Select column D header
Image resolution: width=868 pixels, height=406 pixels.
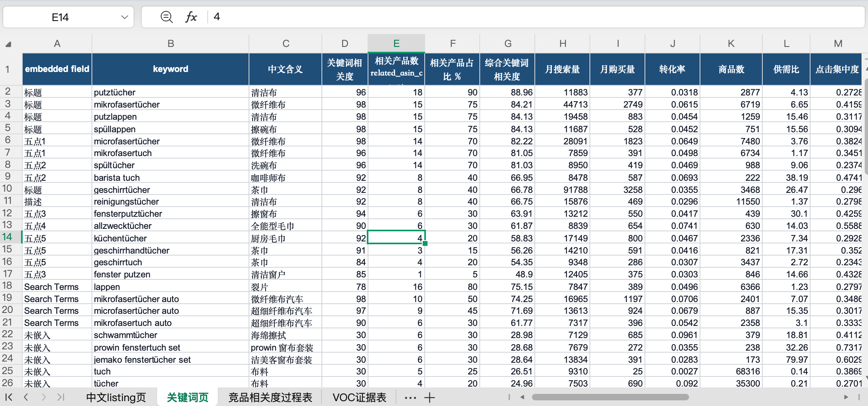[345, 44]
